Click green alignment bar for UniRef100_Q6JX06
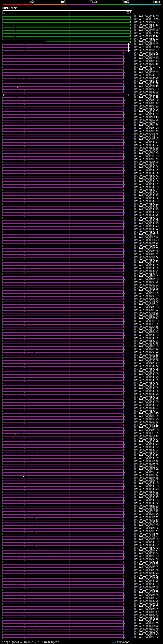 tap(67, 17)
